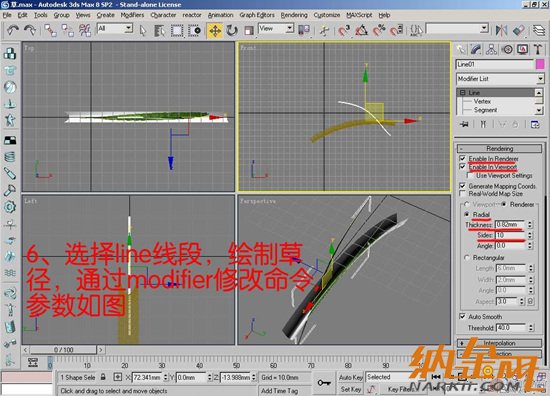Viewport: 550px width, 396px height.
Task: Click the Redo arrow icon
Action: pos(30,30)
